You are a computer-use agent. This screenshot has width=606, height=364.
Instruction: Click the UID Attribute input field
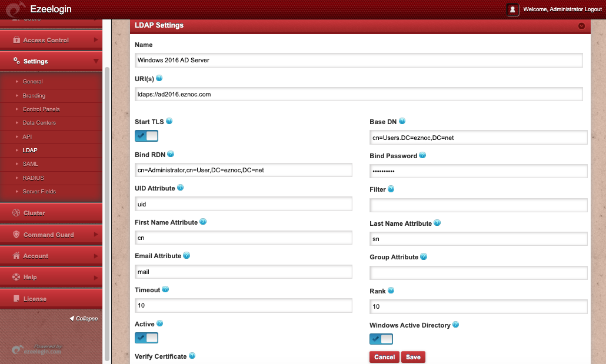(x=244, y=204)
